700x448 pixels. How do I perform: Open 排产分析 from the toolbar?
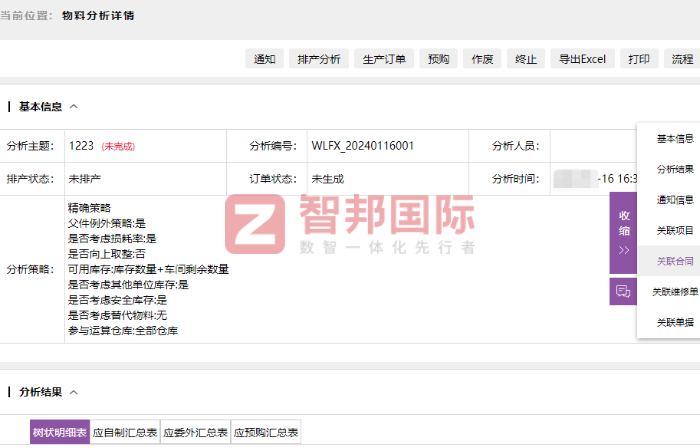point(319,59)
